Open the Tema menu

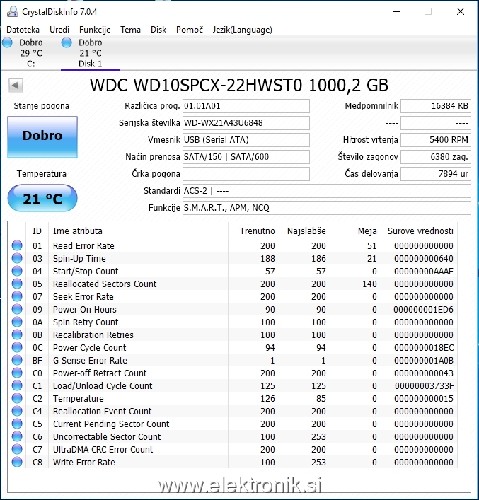130,30
